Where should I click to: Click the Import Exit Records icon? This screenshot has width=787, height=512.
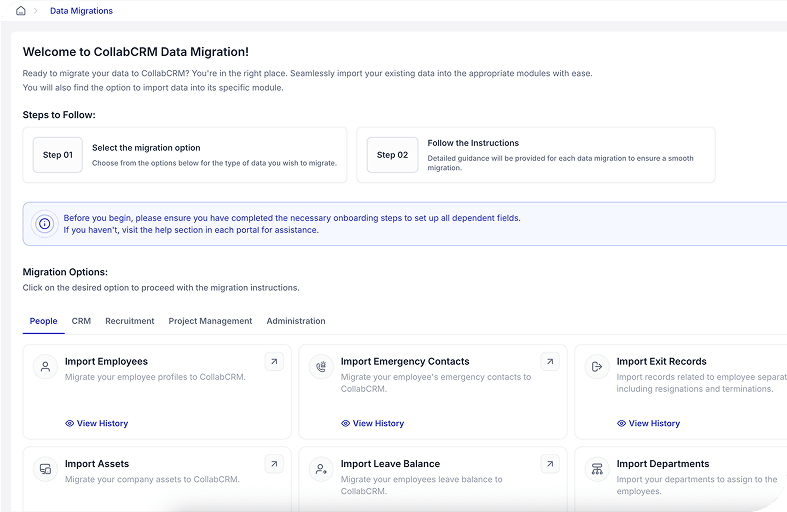coord(597,367)
